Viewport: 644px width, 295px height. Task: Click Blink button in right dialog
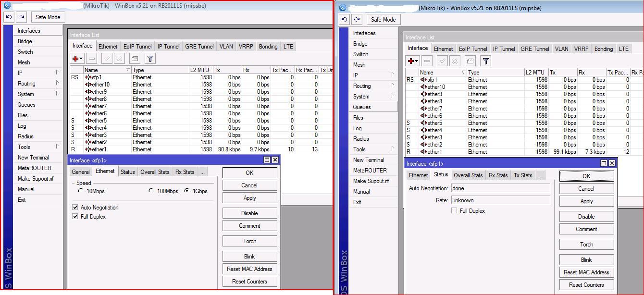586,260
